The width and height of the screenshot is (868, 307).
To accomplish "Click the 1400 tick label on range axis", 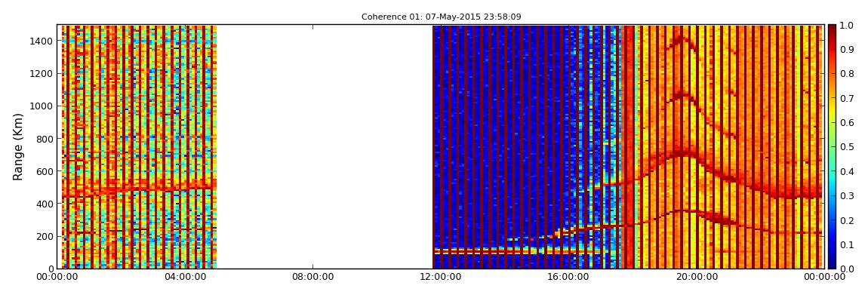I will click(x=42, y=41).
